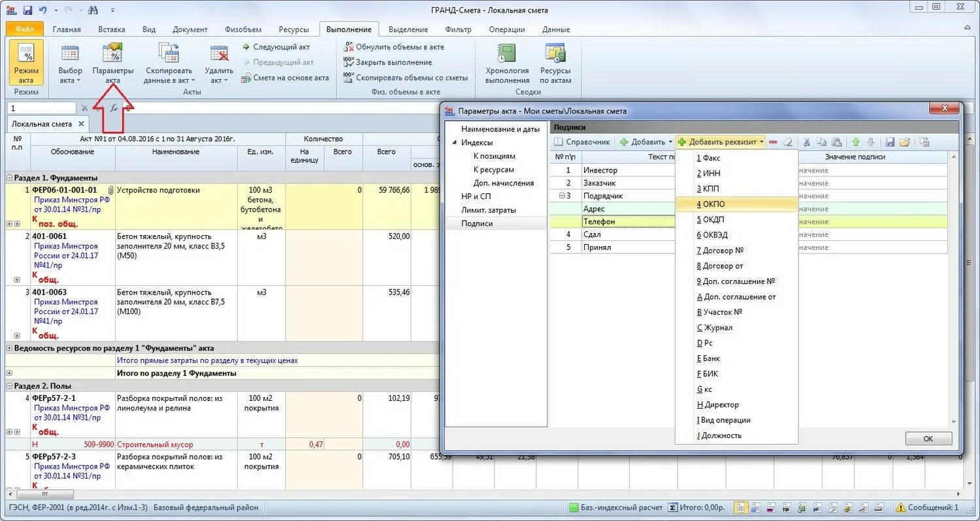Click the Сообщений: 1 warning icon
This screenshot has height=521, width=980.
point(901,507)
